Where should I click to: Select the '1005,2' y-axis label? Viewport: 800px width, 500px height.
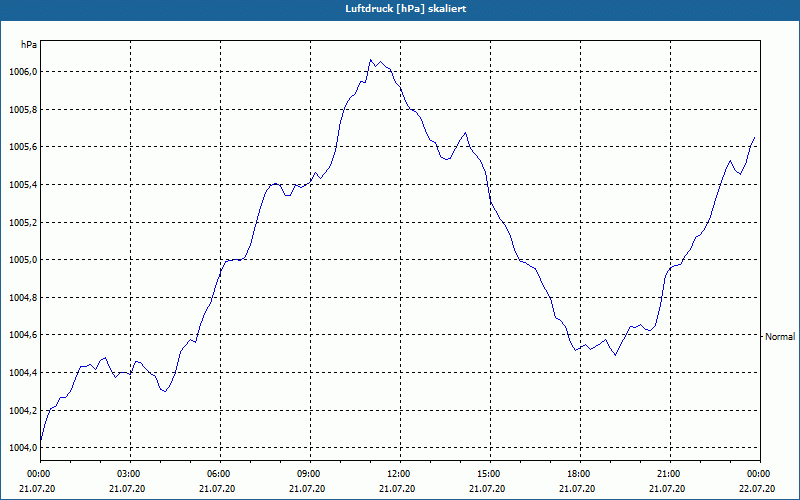(x=23, y=222)
